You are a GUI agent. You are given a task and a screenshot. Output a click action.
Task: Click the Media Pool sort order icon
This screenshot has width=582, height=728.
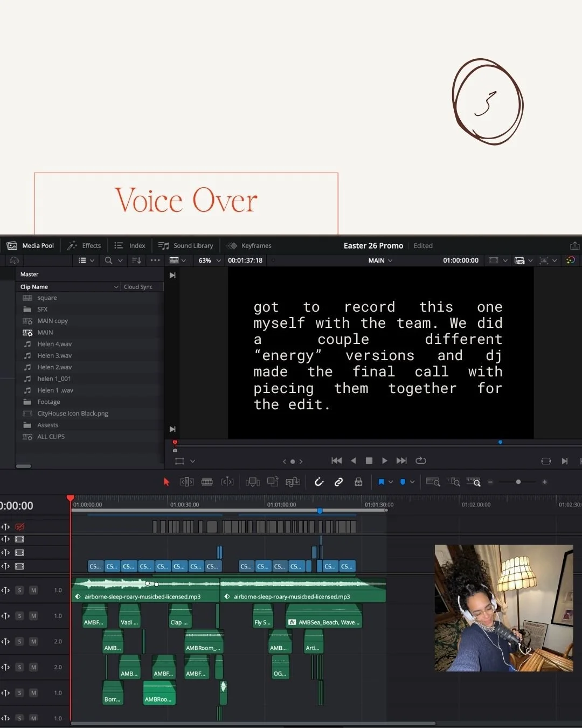[x=136, y=260]
